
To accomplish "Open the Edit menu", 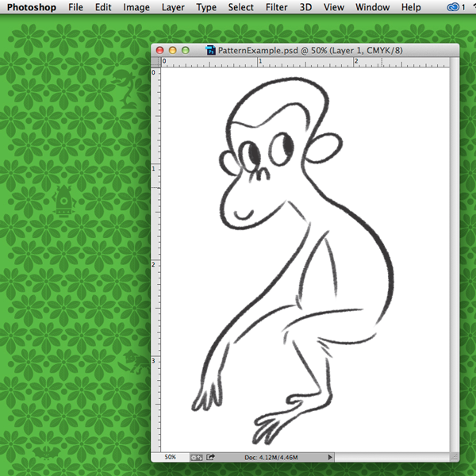I will pyautogui.click(x=103, y=7).
